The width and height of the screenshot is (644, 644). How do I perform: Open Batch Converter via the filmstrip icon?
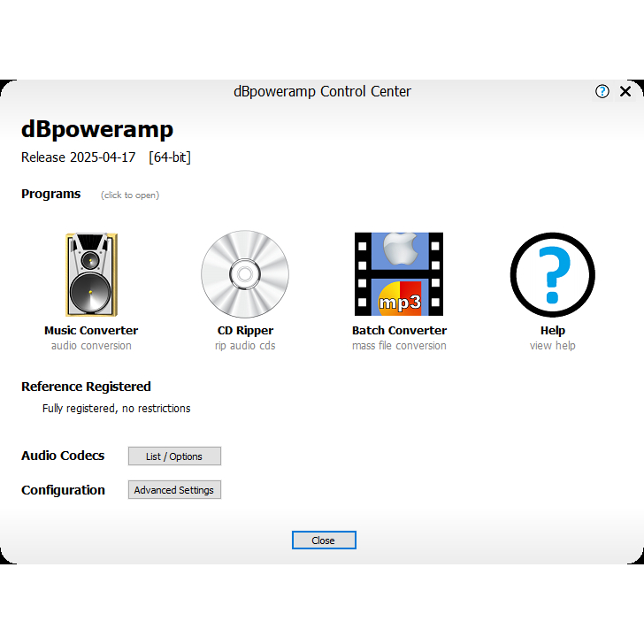[x=399, y=274]
